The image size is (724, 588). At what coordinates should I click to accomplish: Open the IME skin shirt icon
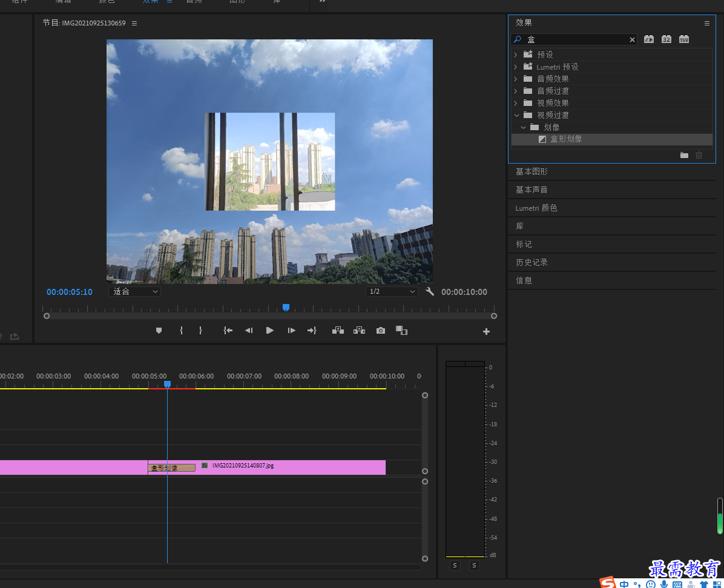point(704,584)
